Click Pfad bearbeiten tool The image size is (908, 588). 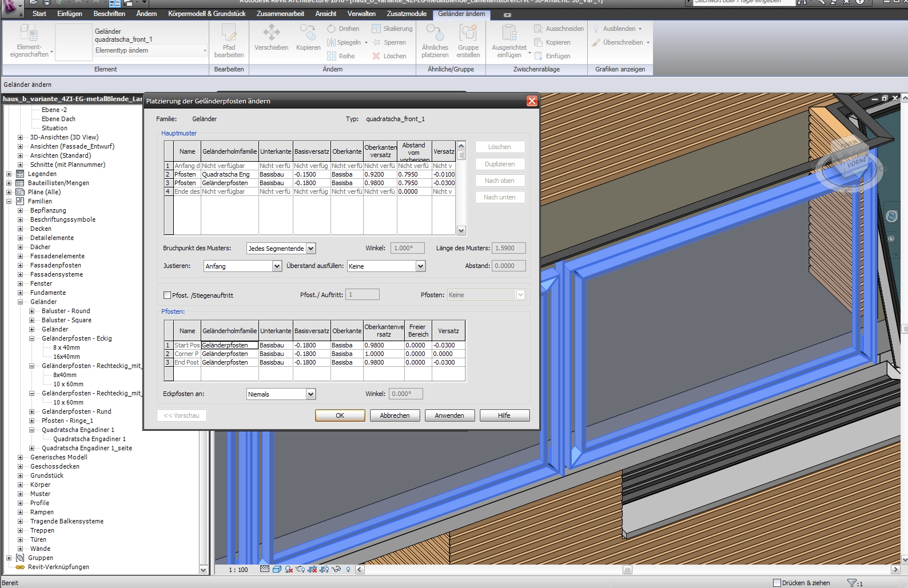pos(229,41)
